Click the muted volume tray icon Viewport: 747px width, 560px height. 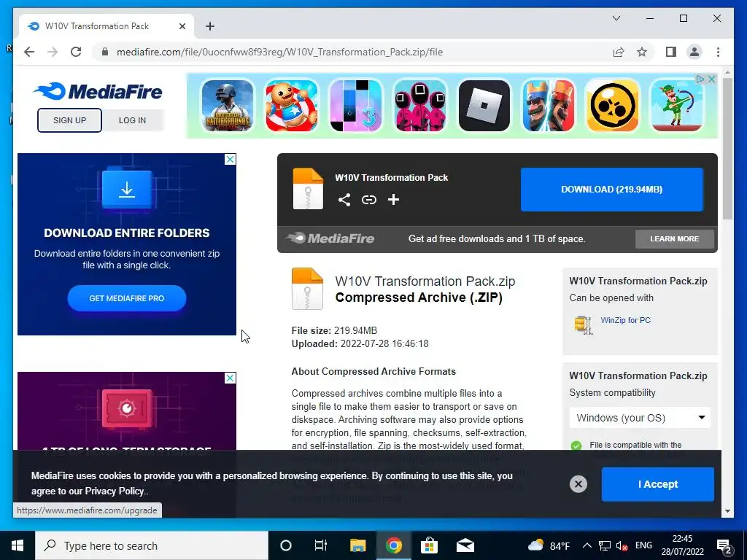coord(622,545)
